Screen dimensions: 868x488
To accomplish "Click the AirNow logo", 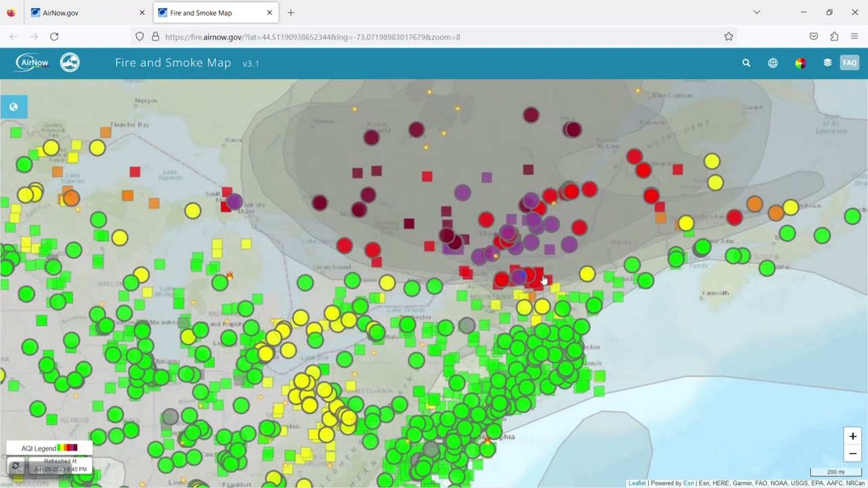I will pyautogui.click(x=32, y=62).
